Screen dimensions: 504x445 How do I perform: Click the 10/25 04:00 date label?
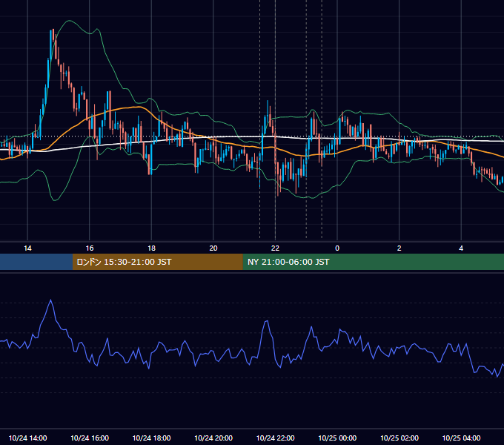[461, 438]
